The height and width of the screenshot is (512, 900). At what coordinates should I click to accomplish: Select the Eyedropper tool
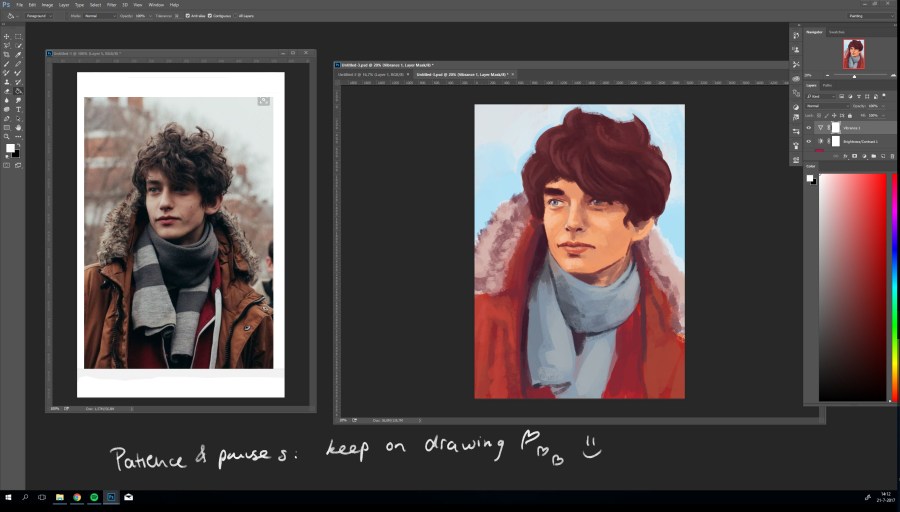(18, 55)
